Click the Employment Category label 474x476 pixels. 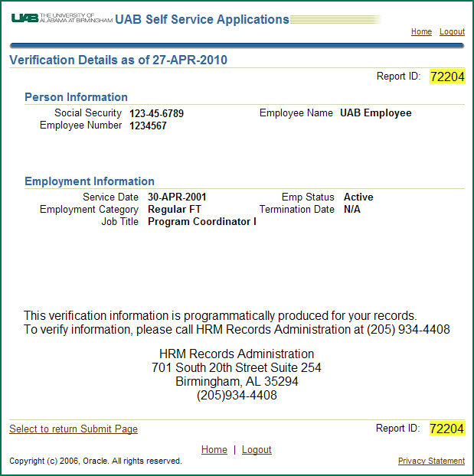89,210
